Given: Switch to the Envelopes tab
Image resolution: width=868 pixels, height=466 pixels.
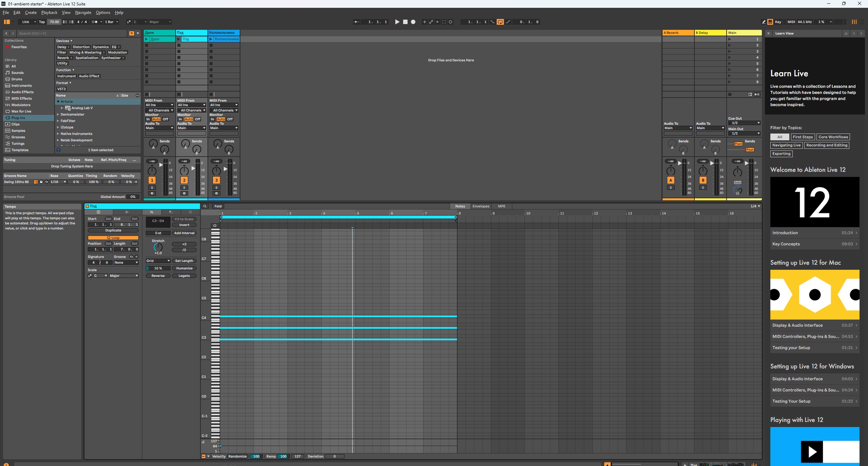Looking at the screenshot, I should click(481, 206).
